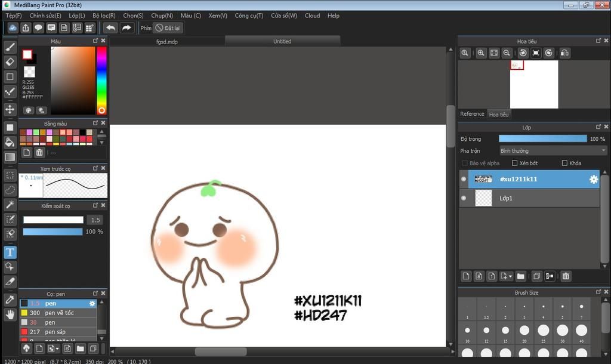Click the Đặt lại button
This screenshot has height=364, width=611.
pos(168,28)
